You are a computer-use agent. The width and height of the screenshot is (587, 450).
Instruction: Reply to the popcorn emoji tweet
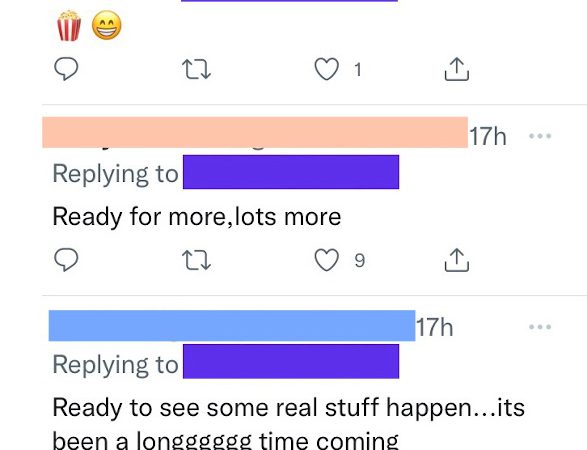click(66, 69)
